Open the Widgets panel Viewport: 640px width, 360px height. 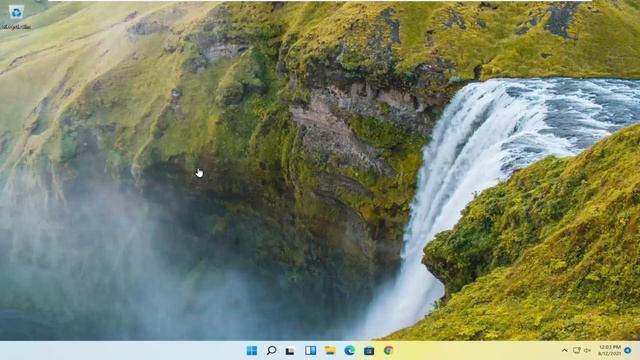pyautogui.click(x=310, y=351)
